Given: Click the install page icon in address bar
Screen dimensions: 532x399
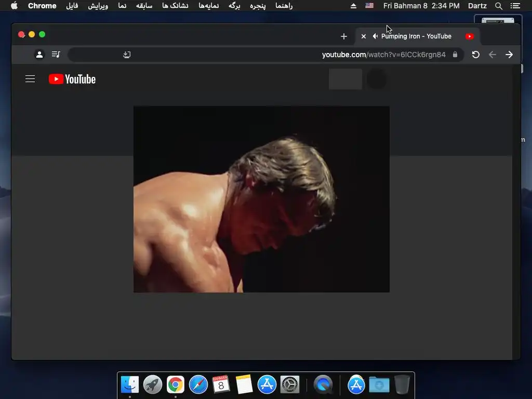Looking at the screenshot, I should (127, 54).
